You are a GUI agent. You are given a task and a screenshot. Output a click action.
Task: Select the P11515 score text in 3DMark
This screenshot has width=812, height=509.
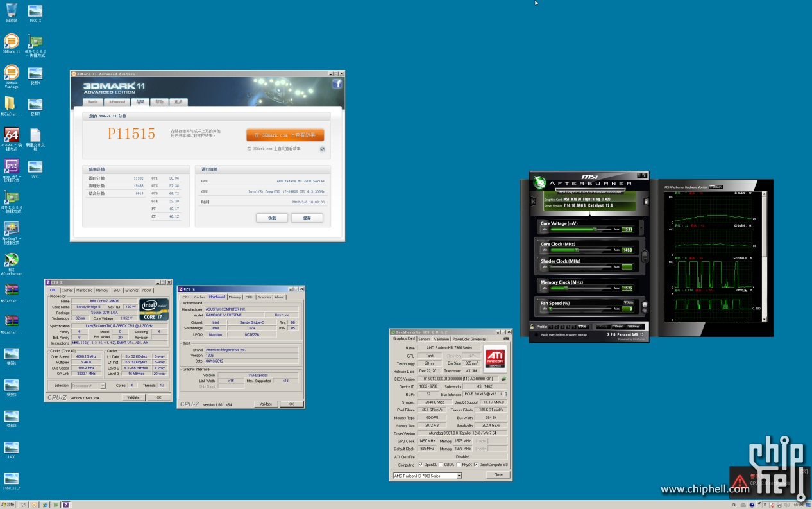[x=131, y=134]
